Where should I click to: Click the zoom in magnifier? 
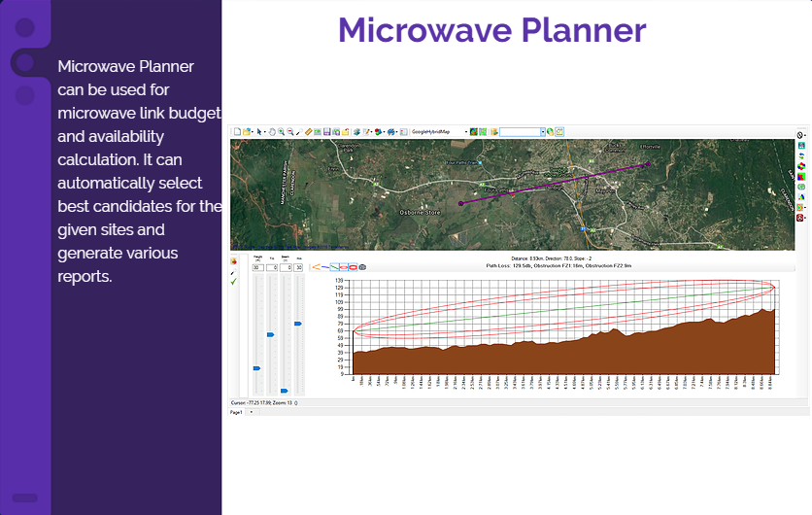(x=281, y=132)
